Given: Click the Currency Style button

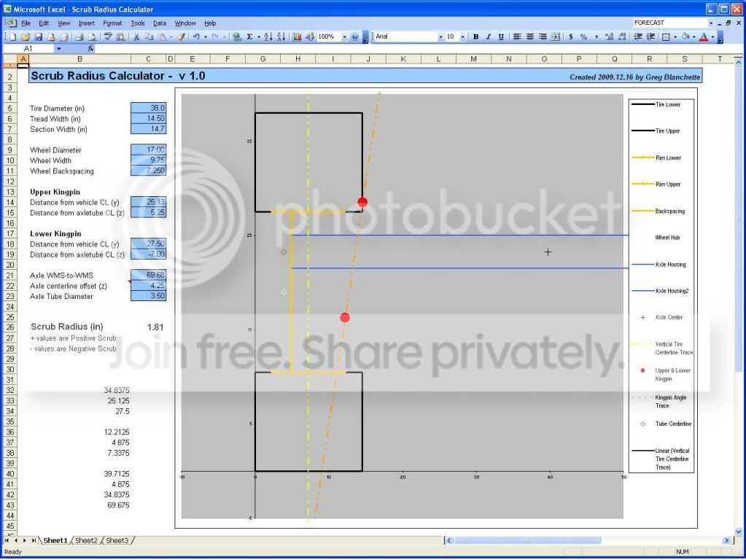Looking at the screenshot, I should [570, 36].
